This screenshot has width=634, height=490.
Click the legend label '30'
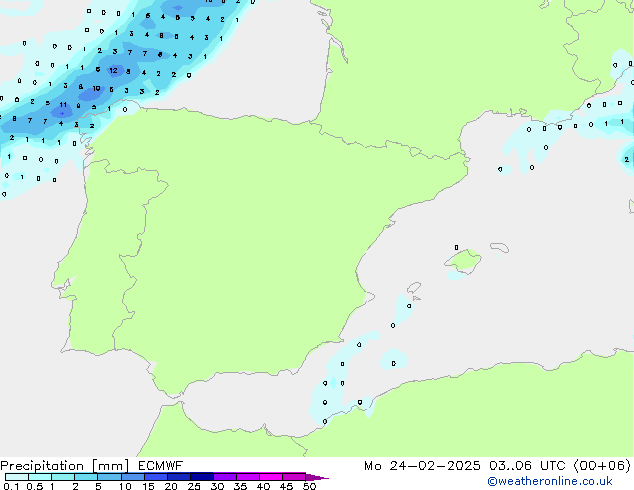(x=217, y=486)
